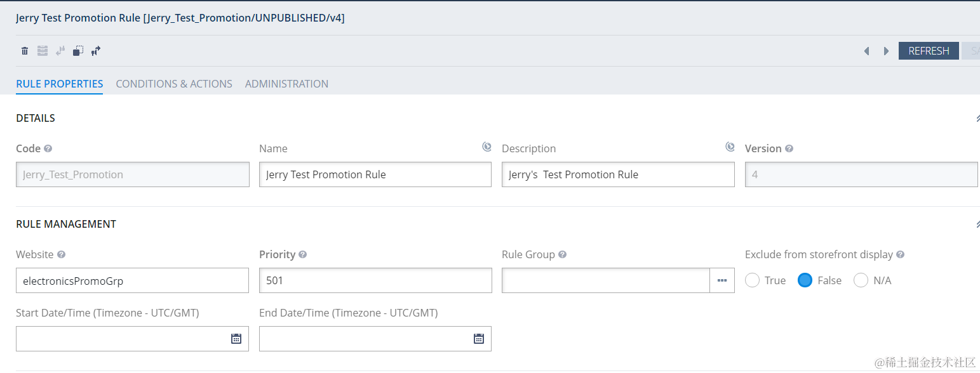Viewport: 980px width, 373px height.
Task: Click the localization globe icon beside Name
Action: click(487, 147)
